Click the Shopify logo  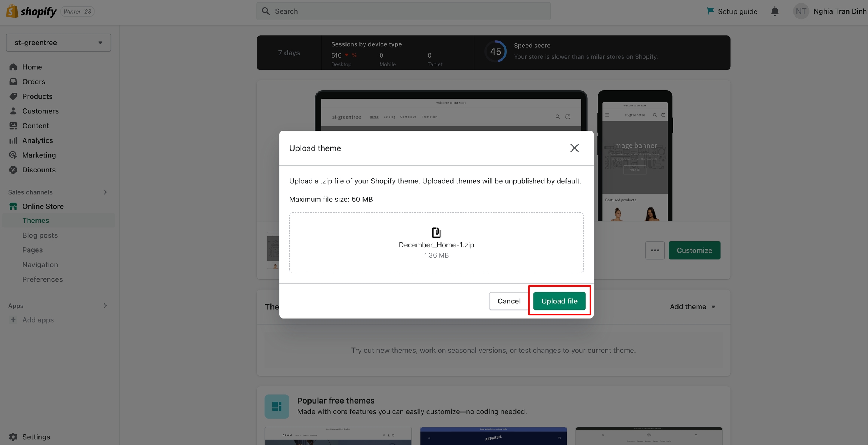[31, 11]
